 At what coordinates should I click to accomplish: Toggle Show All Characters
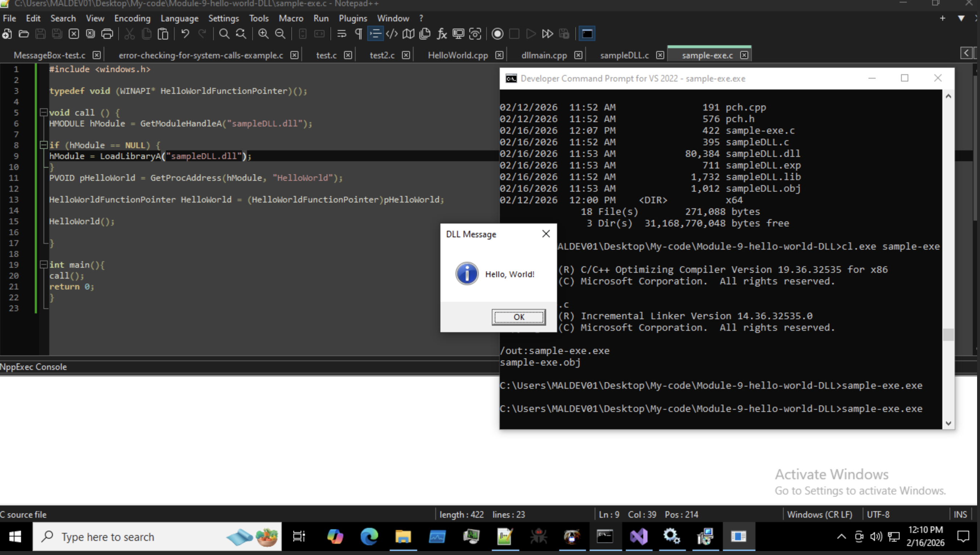click(x=358, y=34)
